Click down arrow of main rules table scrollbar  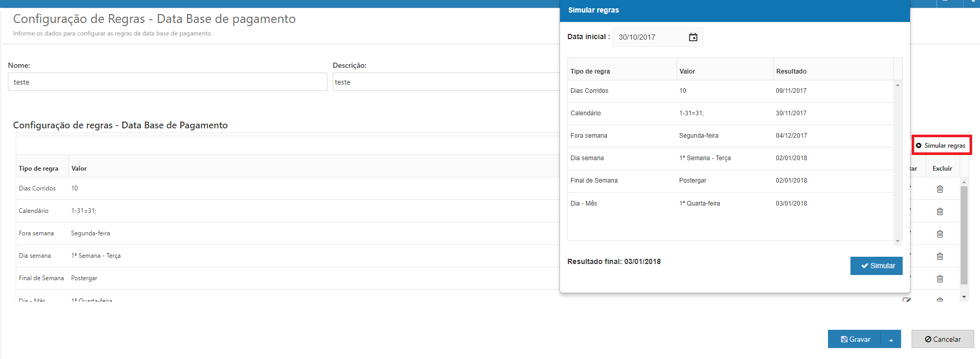point(964,296)
